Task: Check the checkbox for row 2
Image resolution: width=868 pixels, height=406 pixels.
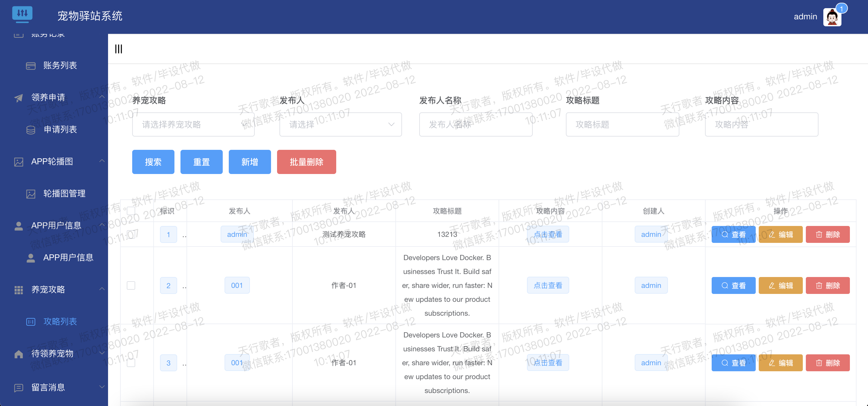Action: click(x=131, y=285)
